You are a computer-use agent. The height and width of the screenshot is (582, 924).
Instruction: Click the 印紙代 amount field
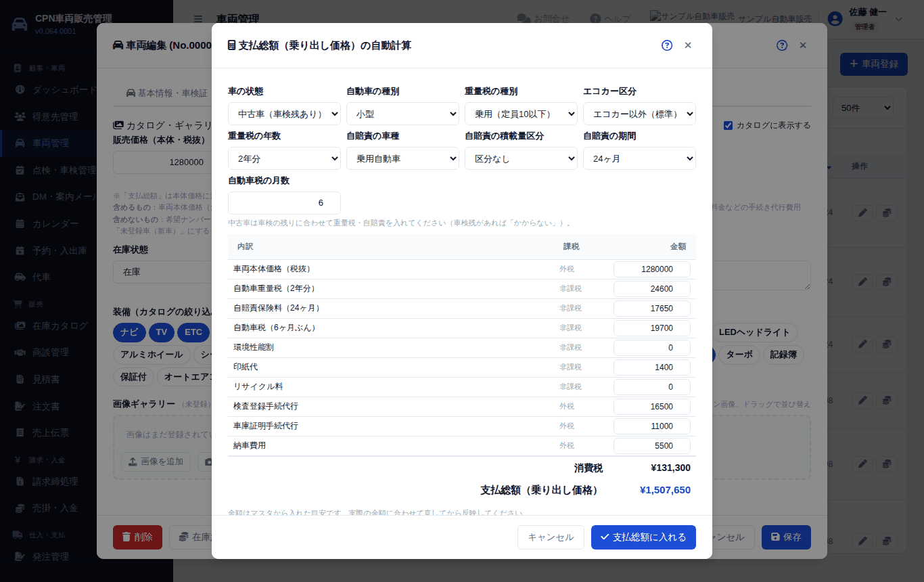point(652,367)
